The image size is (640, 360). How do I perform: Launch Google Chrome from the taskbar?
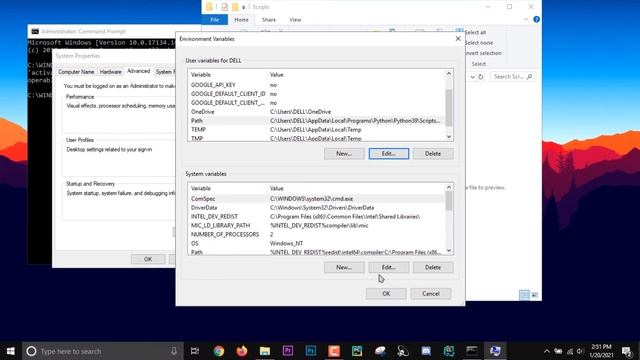pyautogui.click(x=219, y=351)
